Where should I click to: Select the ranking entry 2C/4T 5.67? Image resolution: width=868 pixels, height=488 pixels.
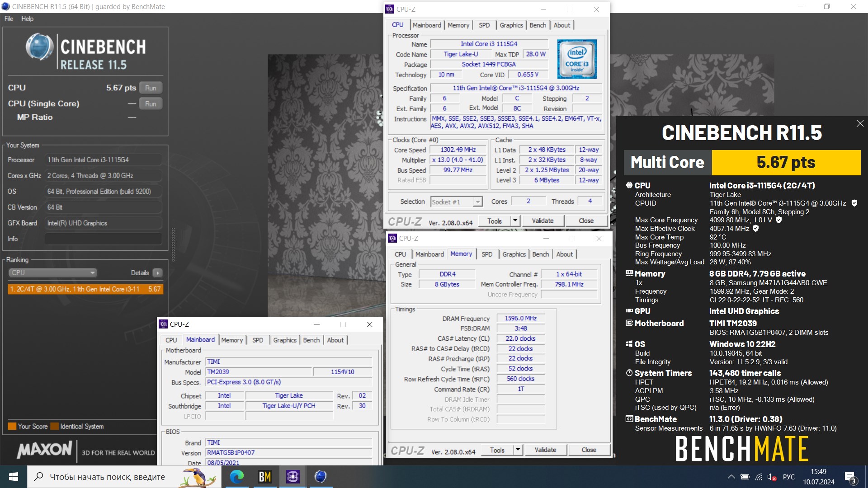tap(85, 289)
